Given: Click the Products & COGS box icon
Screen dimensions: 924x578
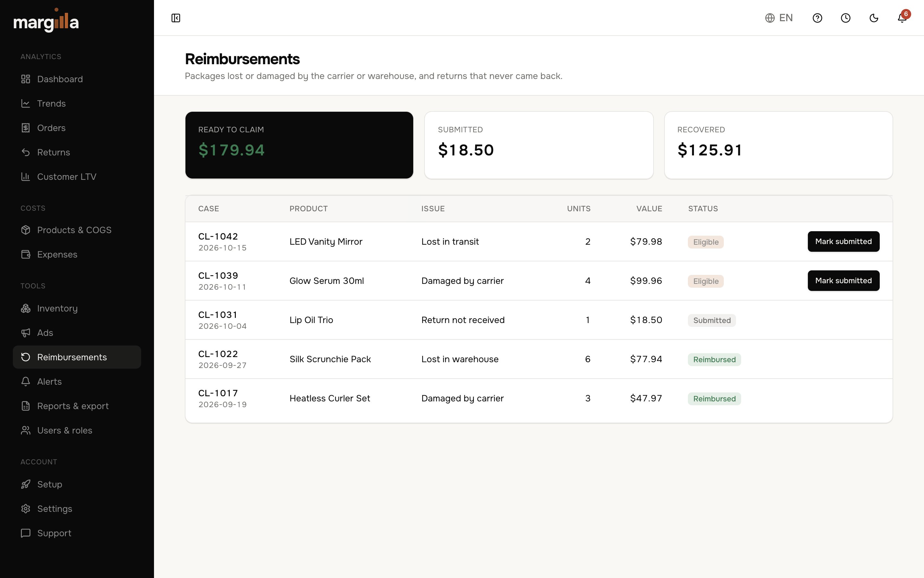Looking at the screenshot, I should (x=26, y=230).
